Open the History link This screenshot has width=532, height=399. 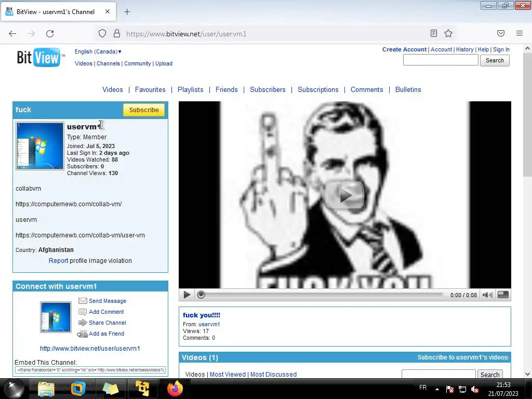(465, 49)
